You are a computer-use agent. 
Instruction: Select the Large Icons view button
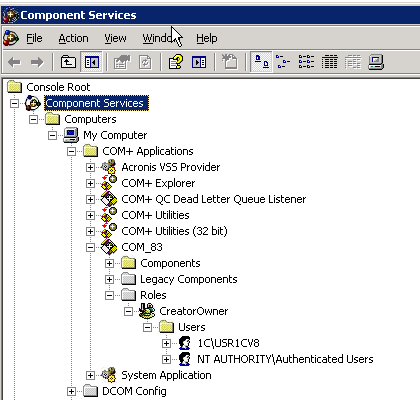click(262, 62)
